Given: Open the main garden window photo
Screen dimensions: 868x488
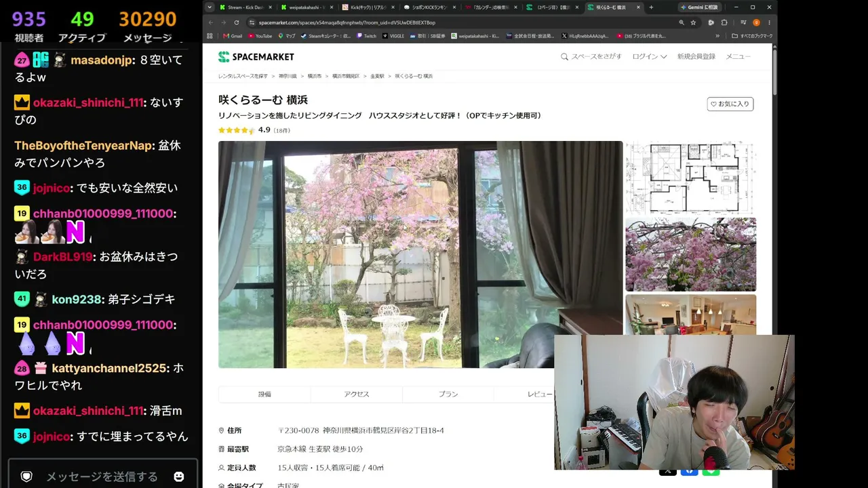Looking at the screenshot, I should click(420, 254).
